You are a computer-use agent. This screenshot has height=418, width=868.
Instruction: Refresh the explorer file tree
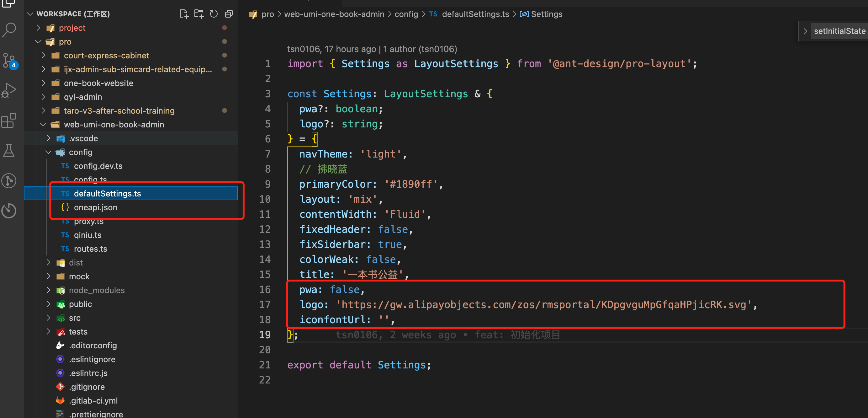pos(214,14)
